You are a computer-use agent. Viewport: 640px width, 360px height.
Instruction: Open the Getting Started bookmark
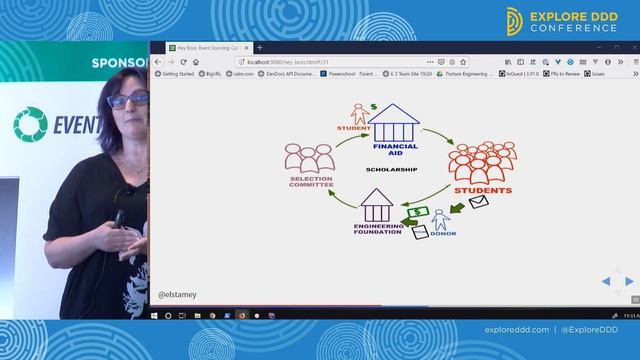[x=174, y=74]
